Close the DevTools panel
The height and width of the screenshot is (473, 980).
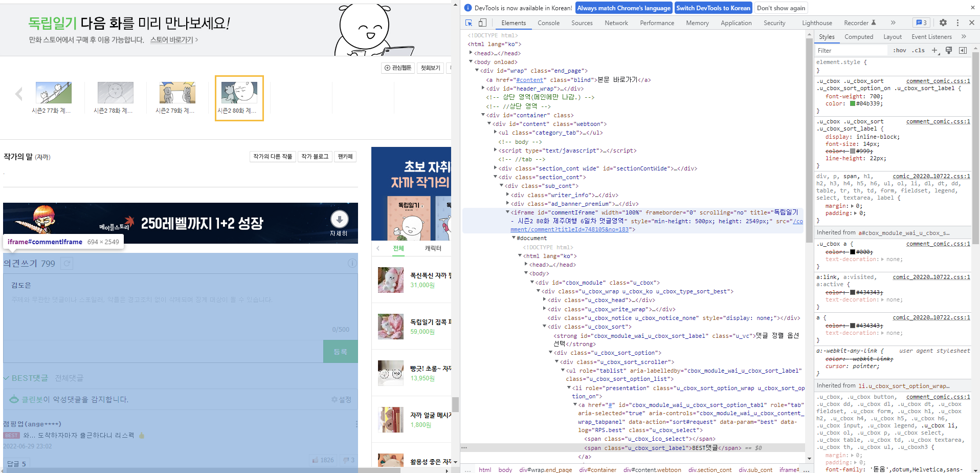972,23
